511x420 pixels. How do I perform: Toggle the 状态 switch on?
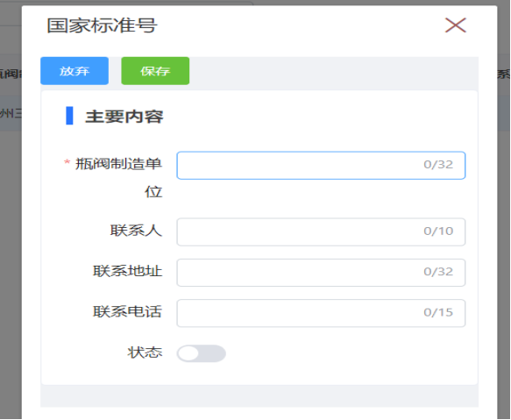pos(202,353)
